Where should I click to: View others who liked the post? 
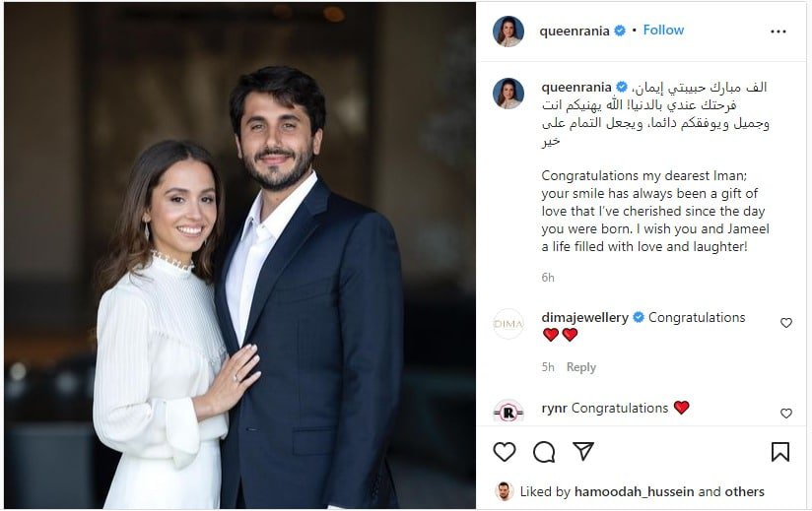(745, 492)
